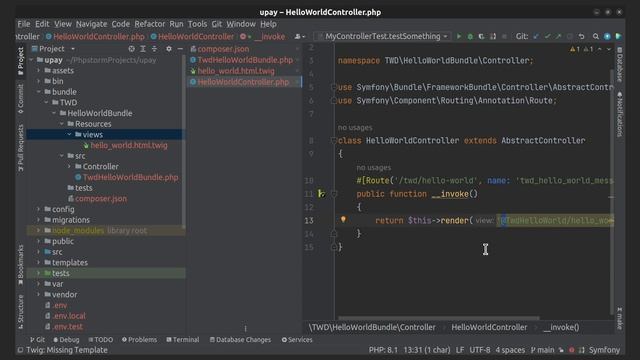The width and height of the screenshot is (640, 360).
Task: Run with coverage icon in toolbar
Action: point(482,36)
